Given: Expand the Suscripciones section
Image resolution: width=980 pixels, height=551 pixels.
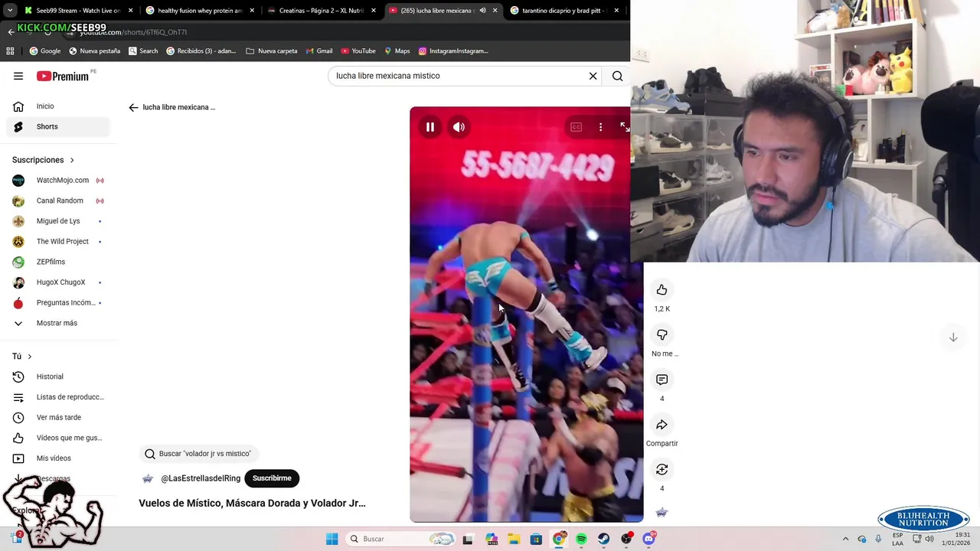Looking at the screenshot, I should [44, 160].
